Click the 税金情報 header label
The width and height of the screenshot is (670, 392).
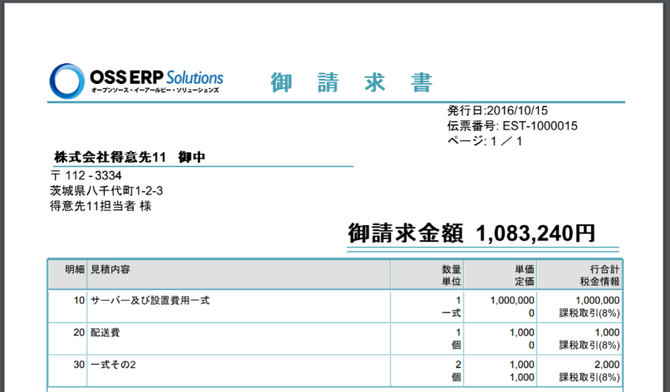tap(600, 281)
